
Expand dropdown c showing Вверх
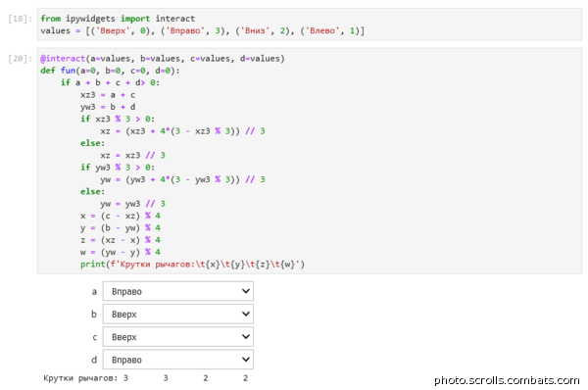coord(178,337)
